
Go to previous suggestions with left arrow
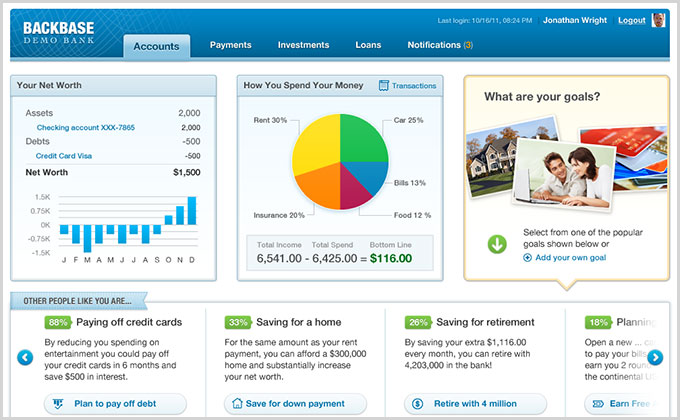pos(25,358)
